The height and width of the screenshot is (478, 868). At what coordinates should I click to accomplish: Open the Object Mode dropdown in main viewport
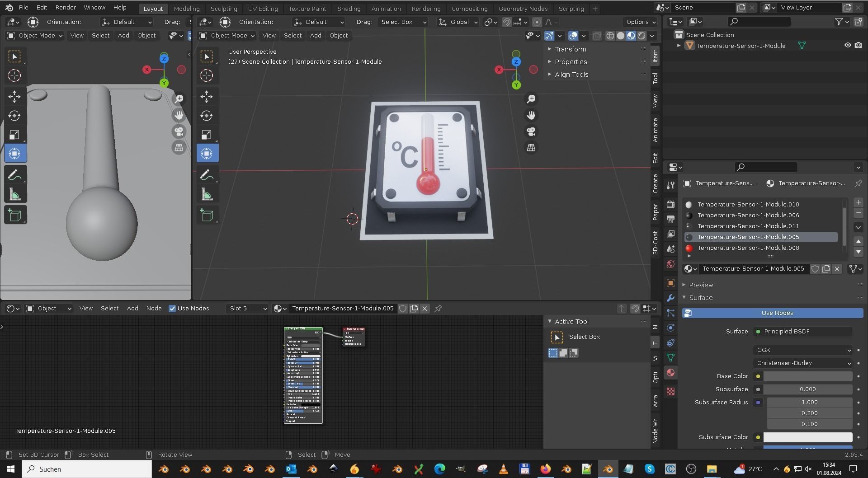click(227, 36)
